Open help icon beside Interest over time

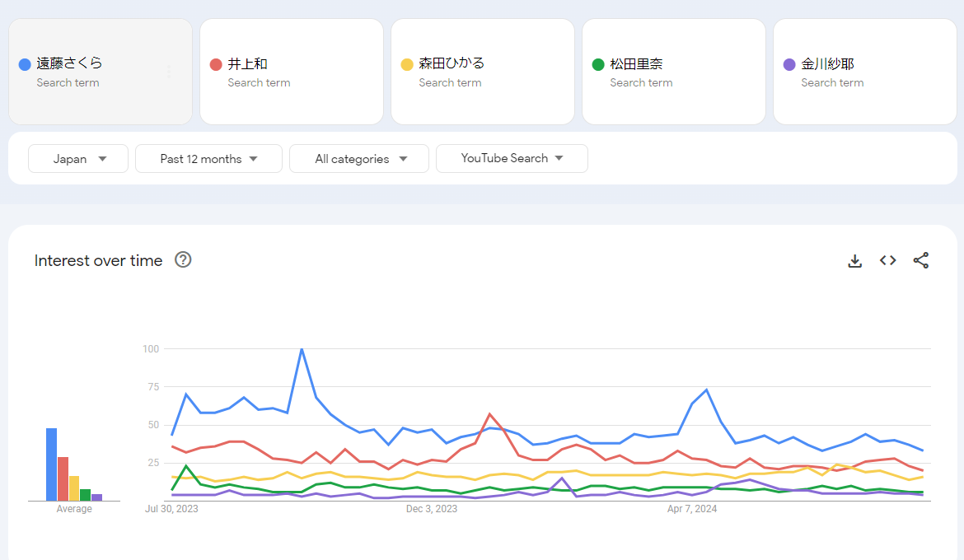(183, 260)
